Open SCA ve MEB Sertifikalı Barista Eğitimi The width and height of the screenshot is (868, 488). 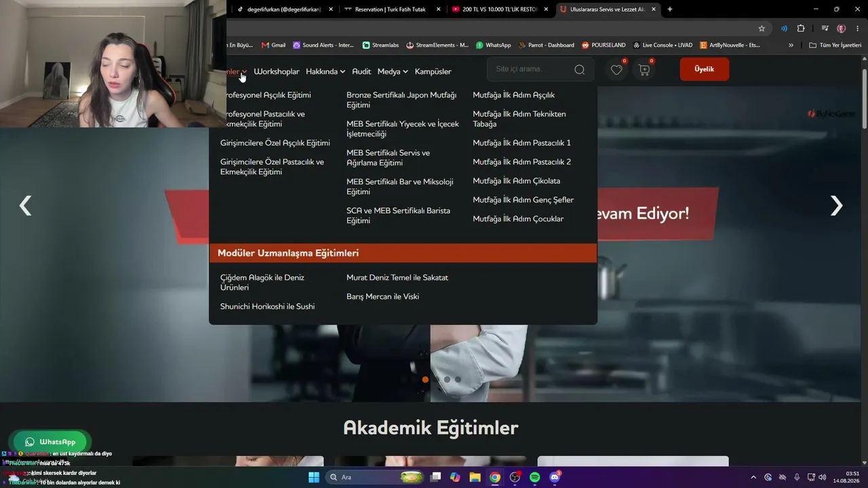coord(398,216)
